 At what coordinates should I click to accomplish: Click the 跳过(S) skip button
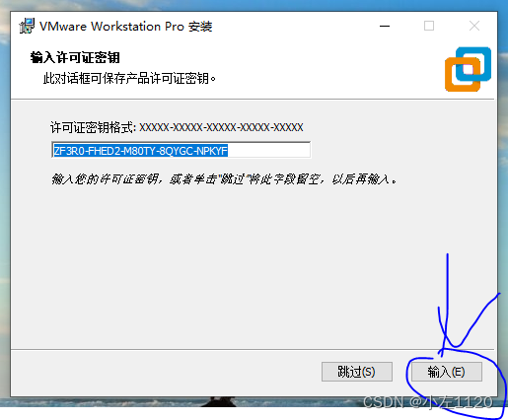(x=357, y=372)
